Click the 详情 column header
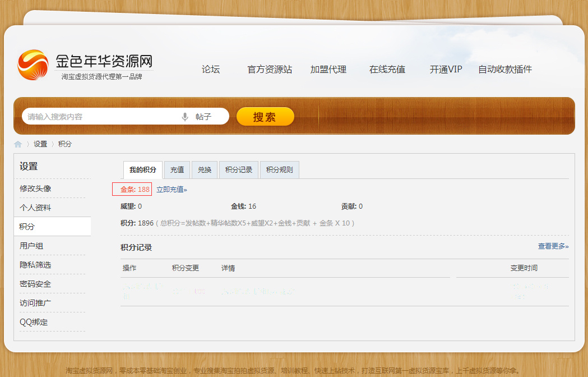The image size is (588, 377). click(228, 268)
